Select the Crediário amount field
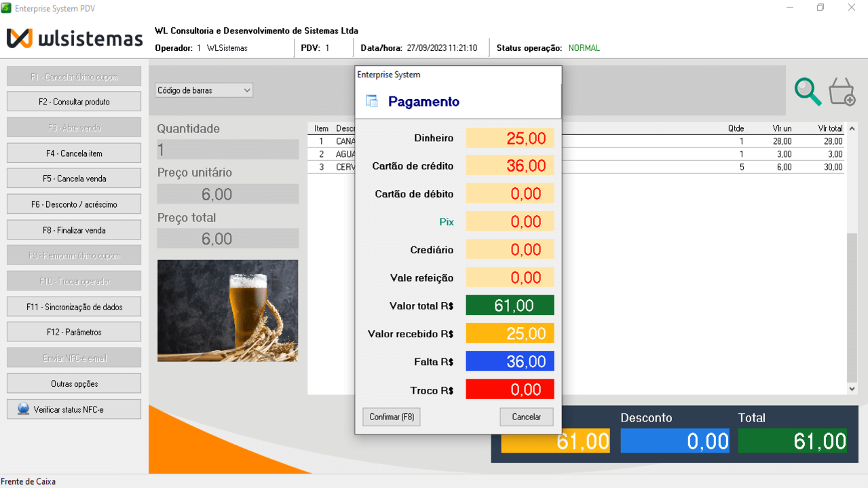This screenshot has width=868, height=488. click(x=510, y=250)
